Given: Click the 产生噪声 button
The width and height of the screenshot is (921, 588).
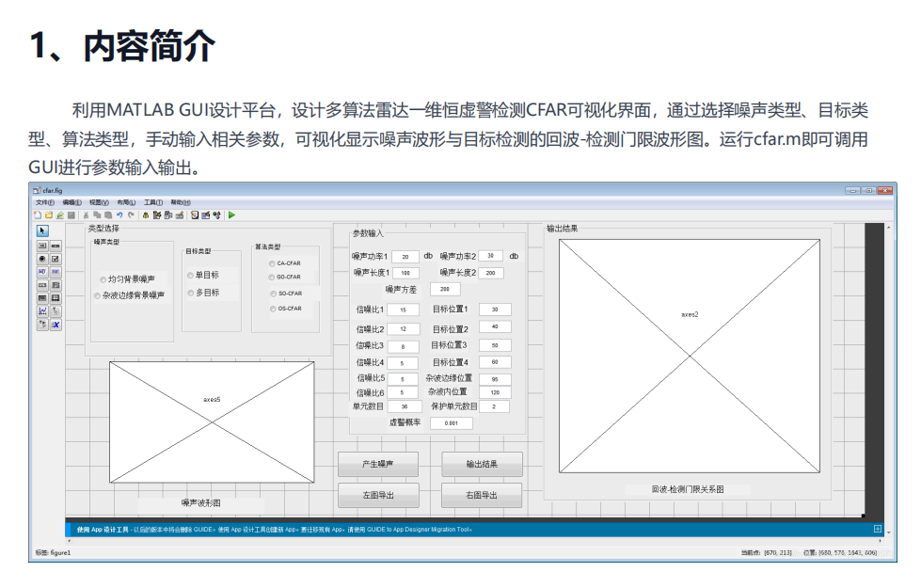Looking at the screenshot, I should tap(376, 463).
